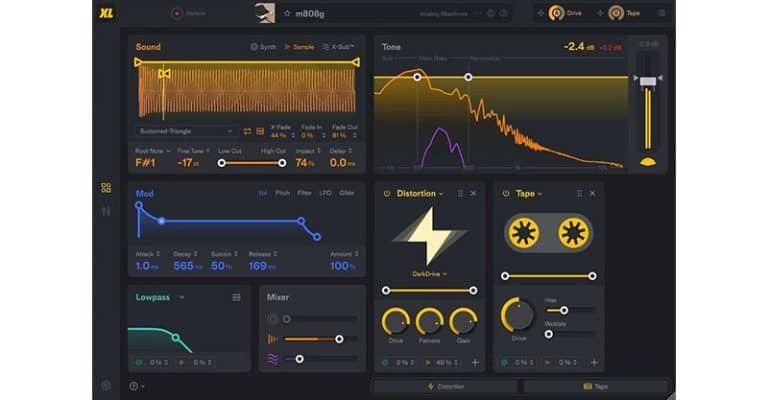768x400 pixels.
Task: Toggle Distortion green modulation indicator
Action: click(x=385, y=363)
